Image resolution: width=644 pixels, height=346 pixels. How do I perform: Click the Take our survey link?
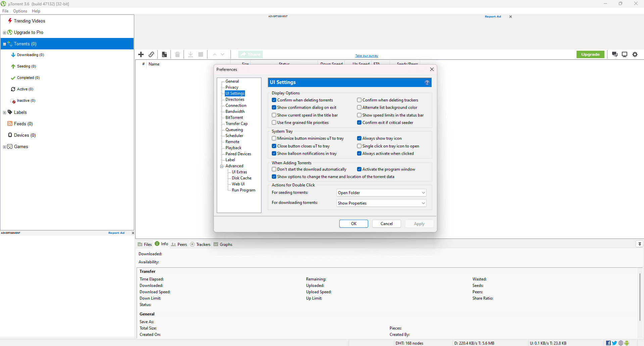[367, 56]
